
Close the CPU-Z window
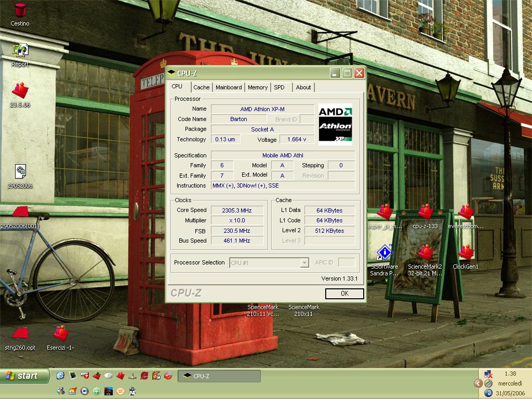click(360, 73)
